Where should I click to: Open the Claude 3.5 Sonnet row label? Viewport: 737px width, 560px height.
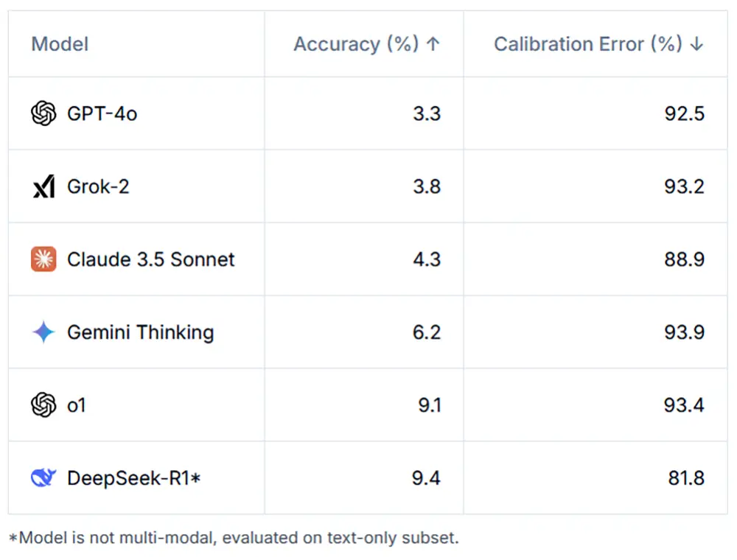point(150,259)
